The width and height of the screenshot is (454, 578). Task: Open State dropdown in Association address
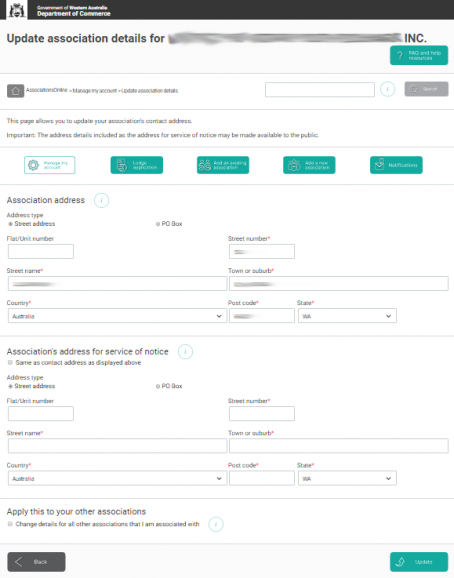tap(347, 316)
